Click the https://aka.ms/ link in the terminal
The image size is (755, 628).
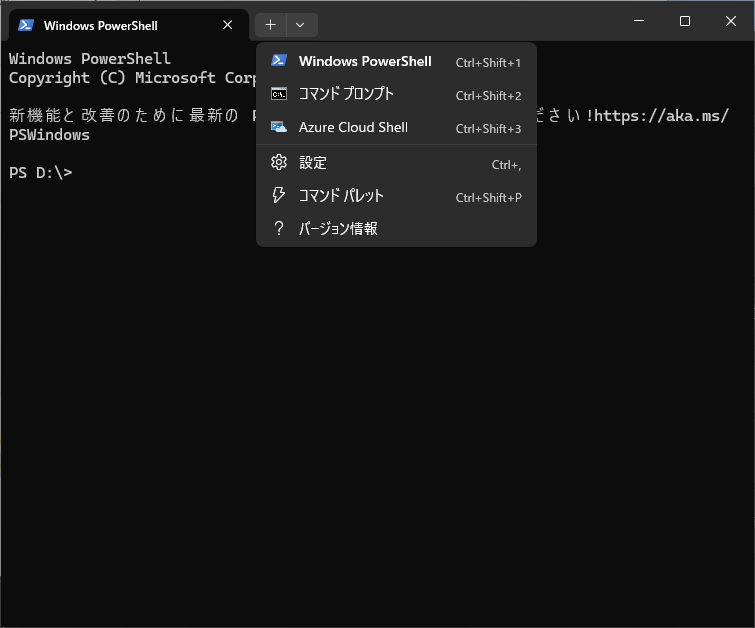662,116
